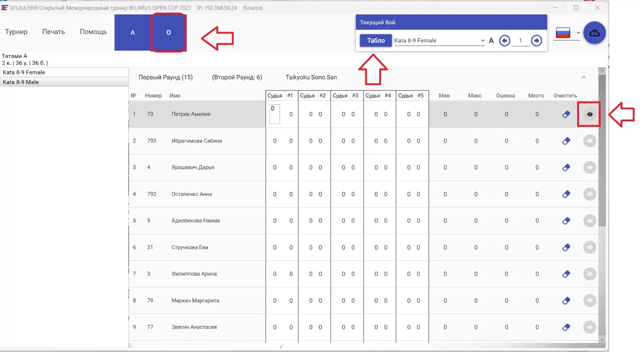This screenshot has height=352, width=644.
Task: Select Второй Раунд: 6
Action: pos(237,77)
